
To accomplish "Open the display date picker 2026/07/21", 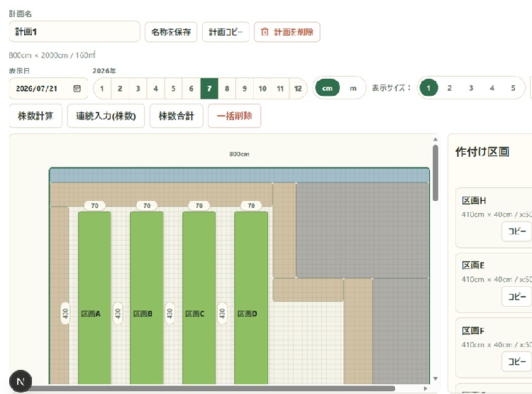I will [x=48, y=89].
